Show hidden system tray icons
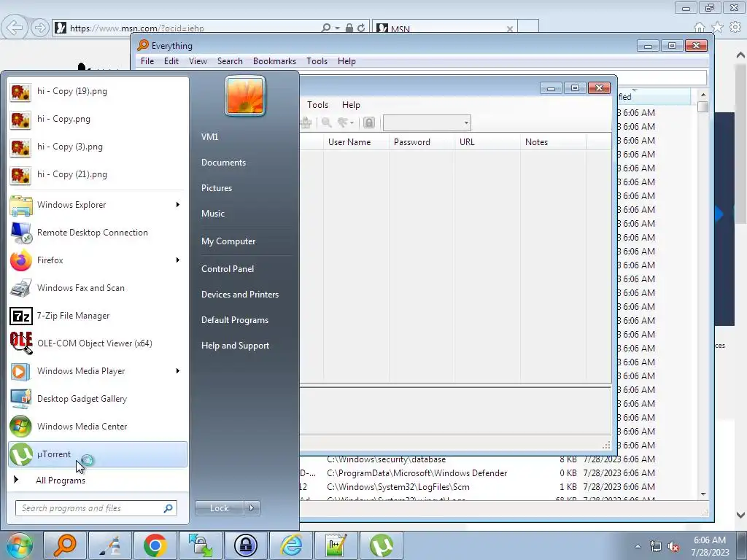747x560 pixels. pos(638,546)
